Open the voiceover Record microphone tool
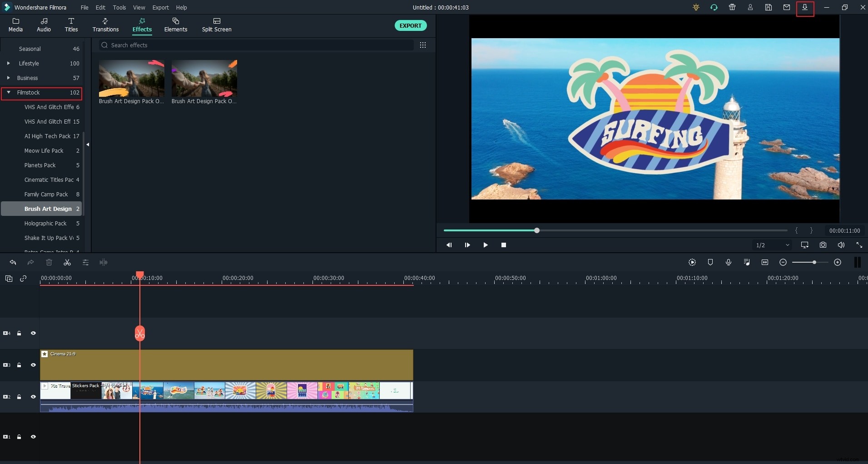Screen dimensions: 868x464 pos(729,262)
